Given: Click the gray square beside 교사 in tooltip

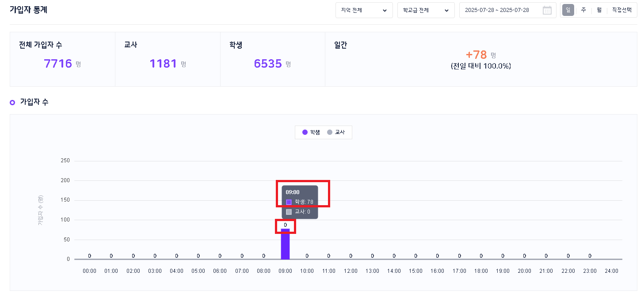Looking at the screenshot, I should tap(289, 212).
